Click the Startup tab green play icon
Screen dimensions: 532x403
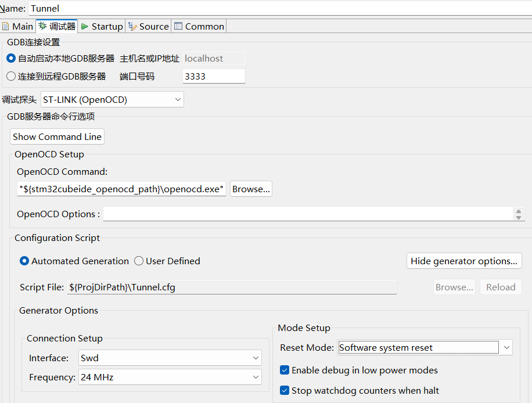click(x=85, y=26)
